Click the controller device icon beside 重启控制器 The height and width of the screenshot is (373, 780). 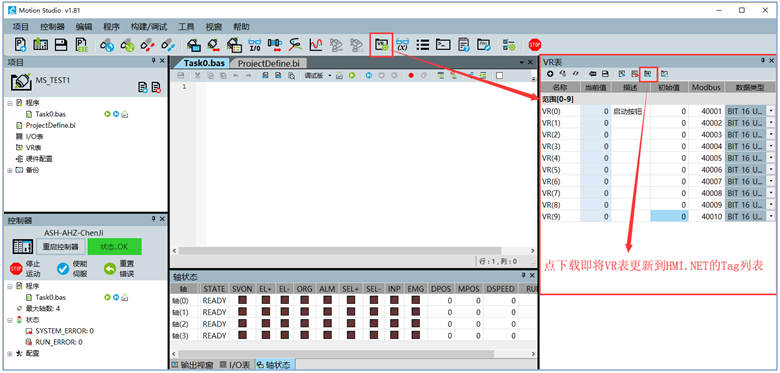pyautogui.click(x=22, y=247)
